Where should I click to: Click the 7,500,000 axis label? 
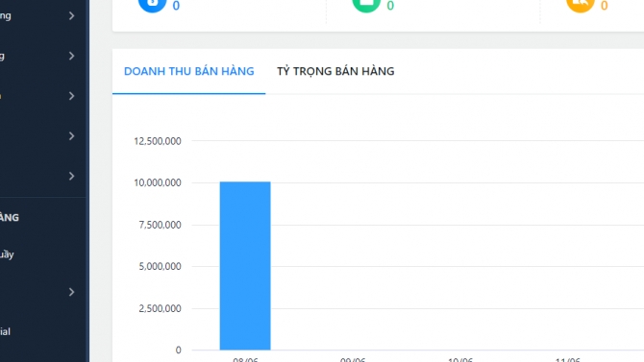tap(160, 225)
